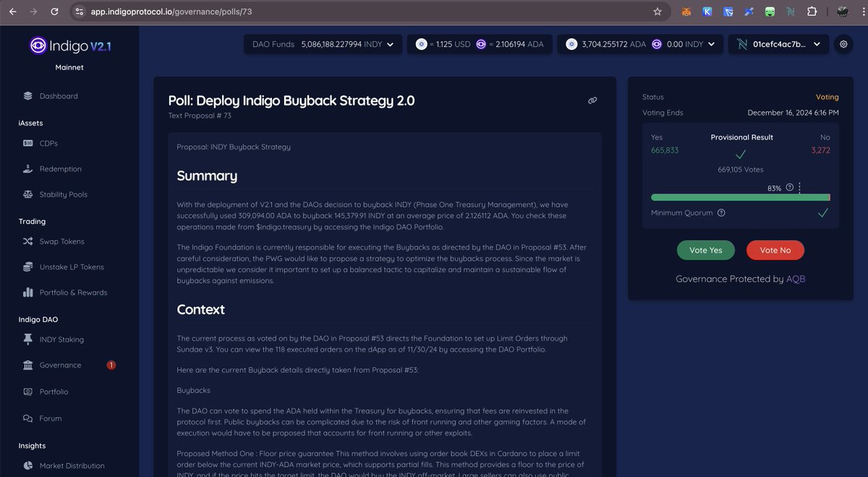The image size is (868, 477).
Task: Cast a Vote No on the poll
Action: (x=775, y=250)
